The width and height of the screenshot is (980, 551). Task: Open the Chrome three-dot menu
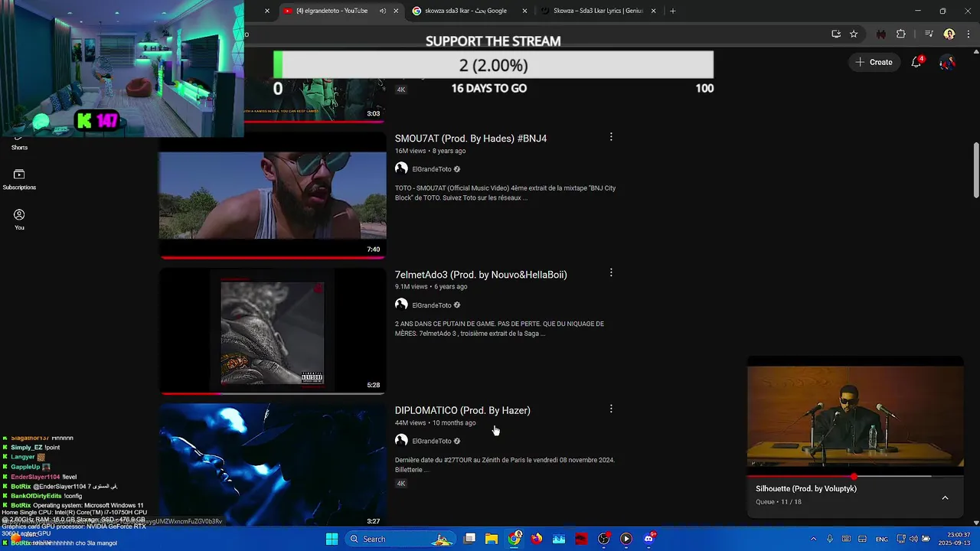tap(969, 34)
